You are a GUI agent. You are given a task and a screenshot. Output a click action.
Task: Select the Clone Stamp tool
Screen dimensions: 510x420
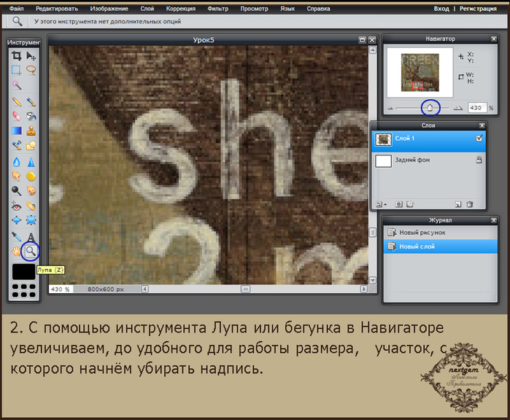pyautogui.click(x=31, y=131)
